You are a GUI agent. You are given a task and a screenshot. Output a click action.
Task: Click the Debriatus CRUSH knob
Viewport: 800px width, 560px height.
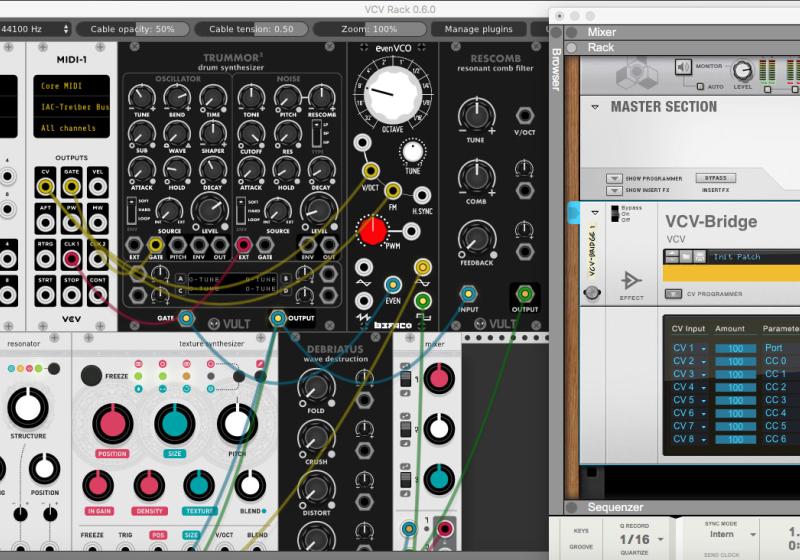pyautogui.click(x=316, y=439)
